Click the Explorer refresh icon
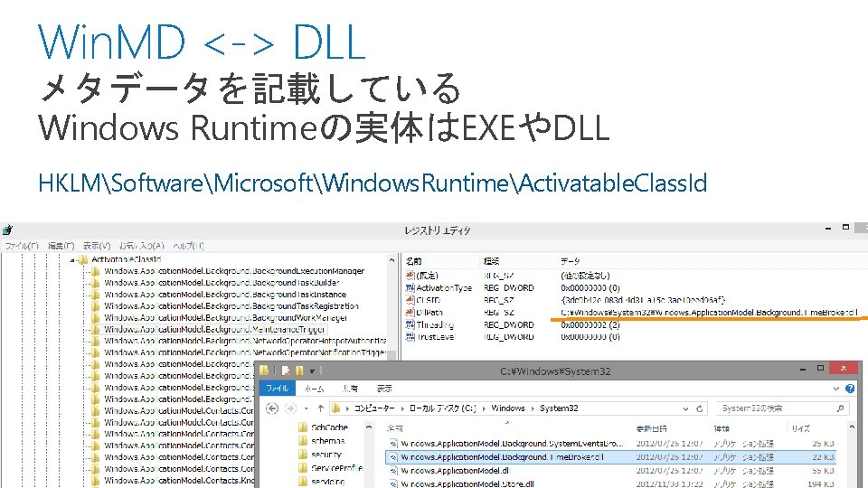 [x=699, y=408]
